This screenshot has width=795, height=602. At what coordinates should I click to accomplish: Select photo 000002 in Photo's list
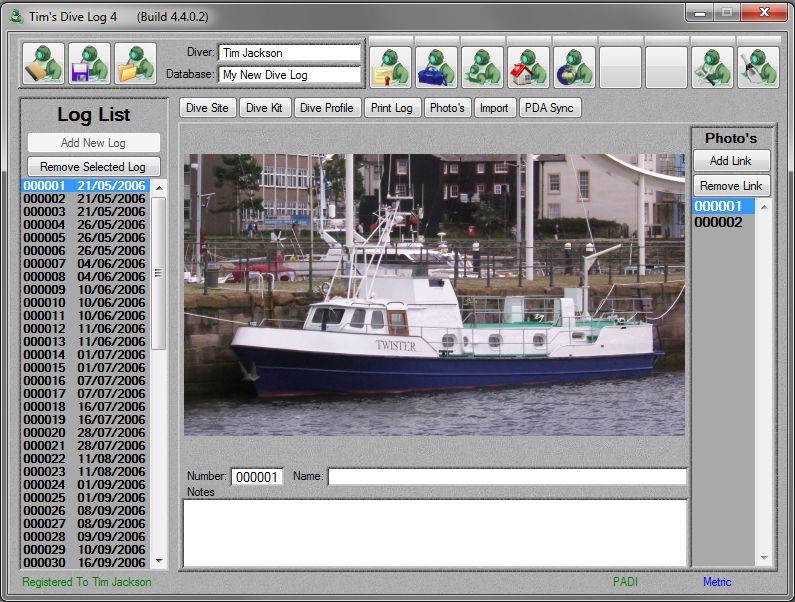pos(719,222)
